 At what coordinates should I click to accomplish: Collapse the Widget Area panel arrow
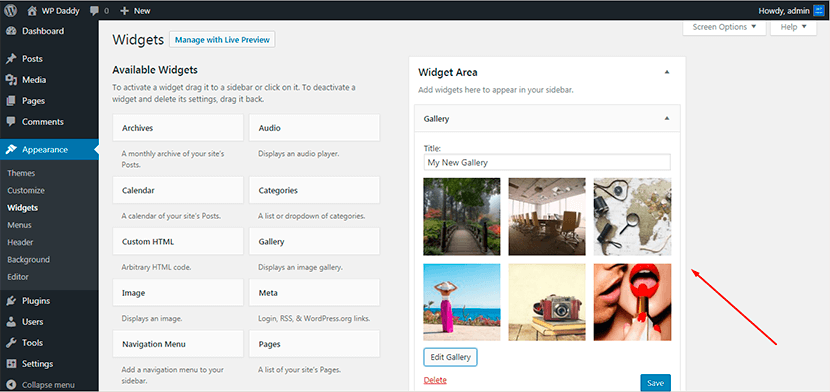[667, 72]
